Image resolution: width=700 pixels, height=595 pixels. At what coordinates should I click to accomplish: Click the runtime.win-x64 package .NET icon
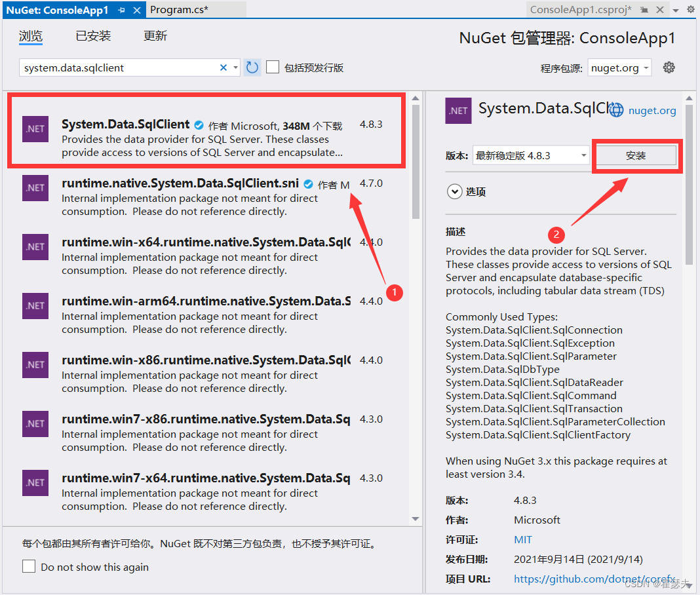click(35, 247)
